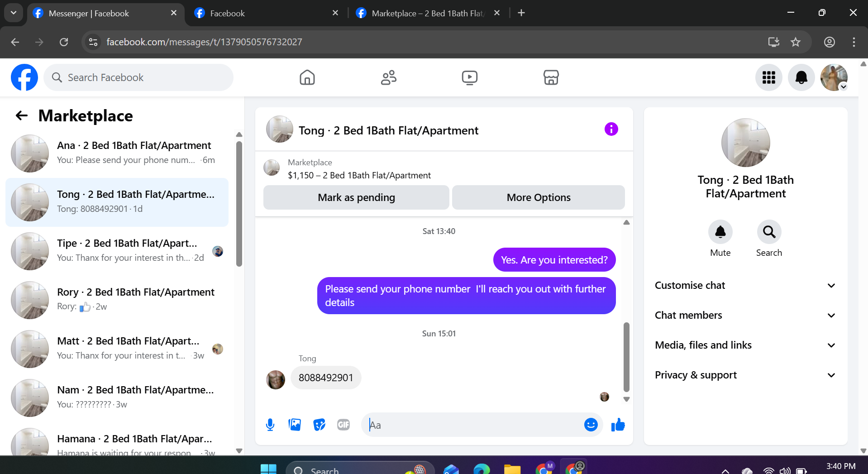The image size is (868, 474).
Task: Open Tipe's conversation
Action: click(x=117, y=251)
